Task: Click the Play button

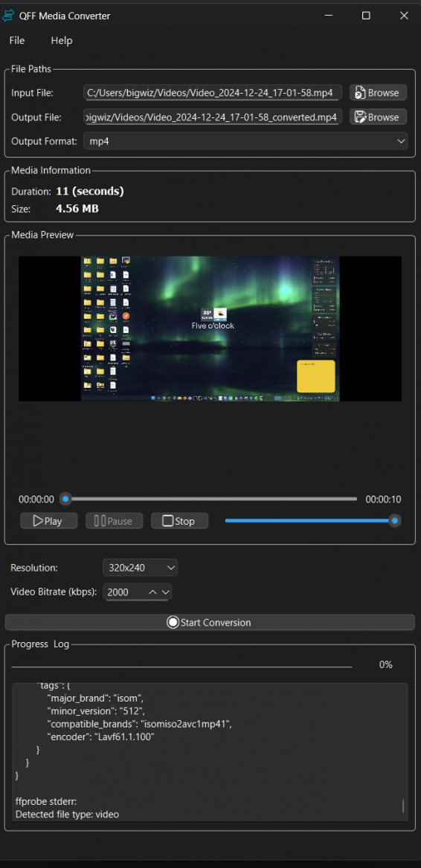Action: coord(49,521)
